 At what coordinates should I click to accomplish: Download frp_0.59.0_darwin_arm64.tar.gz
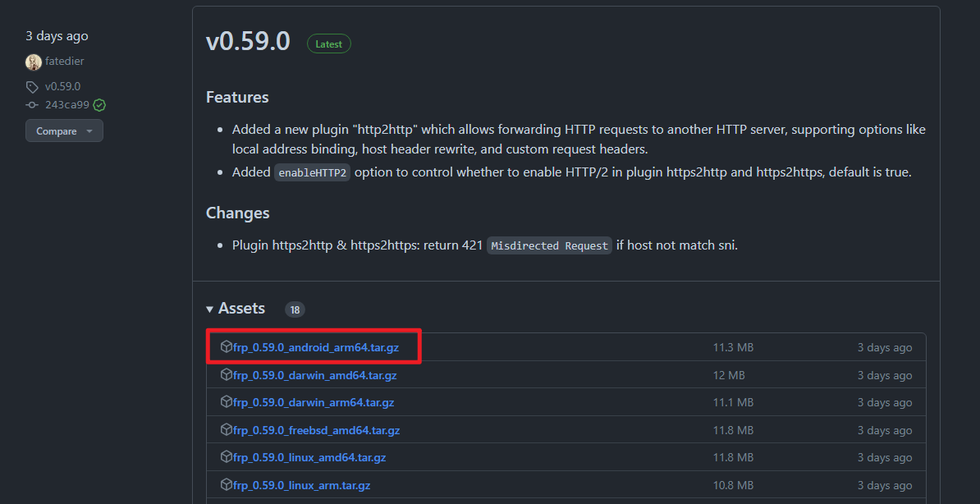(x=314, y=403)
